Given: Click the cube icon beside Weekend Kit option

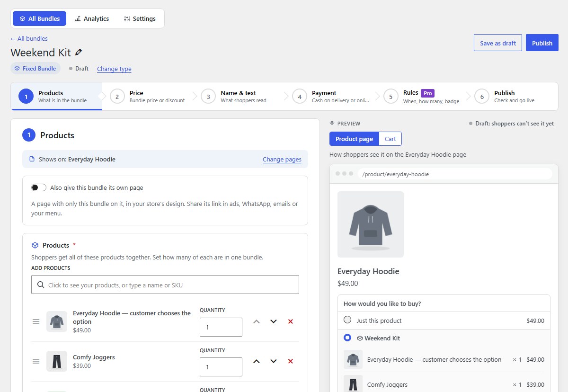Looking at the screenshot, I should (360, 339).
